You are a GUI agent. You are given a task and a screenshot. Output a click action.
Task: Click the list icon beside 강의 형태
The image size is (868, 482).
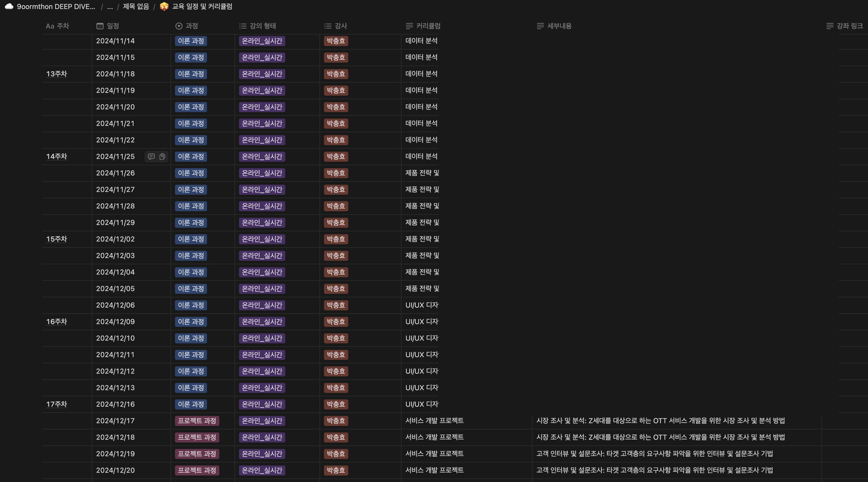click(x=243, y=26)
